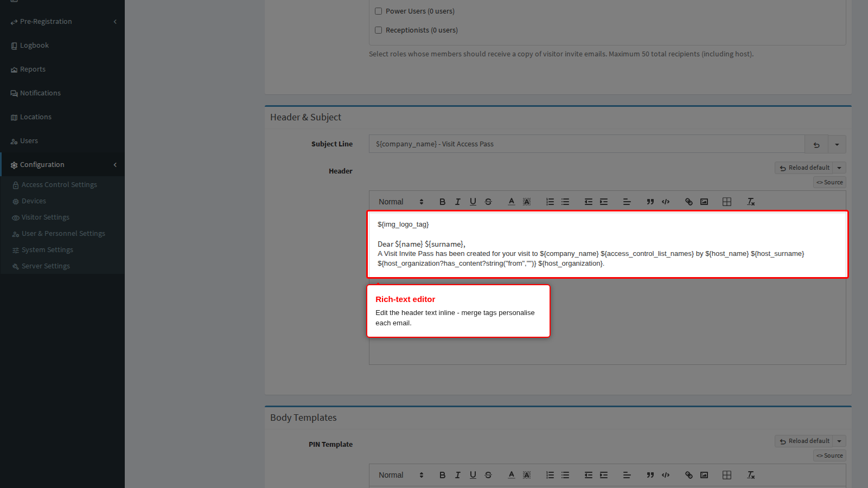This screenshot has height=488, width=868.
Task: Toggle underline in Header editor toolbar
Action: tap(473, 202)
